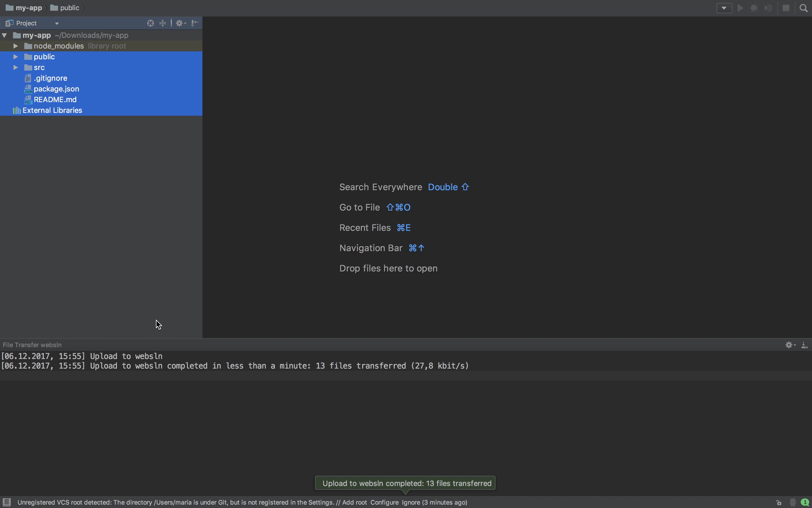This screenshot has width=812, height=508.
Task: Click the my-app folder icon in tree
Action: [17, 35]
